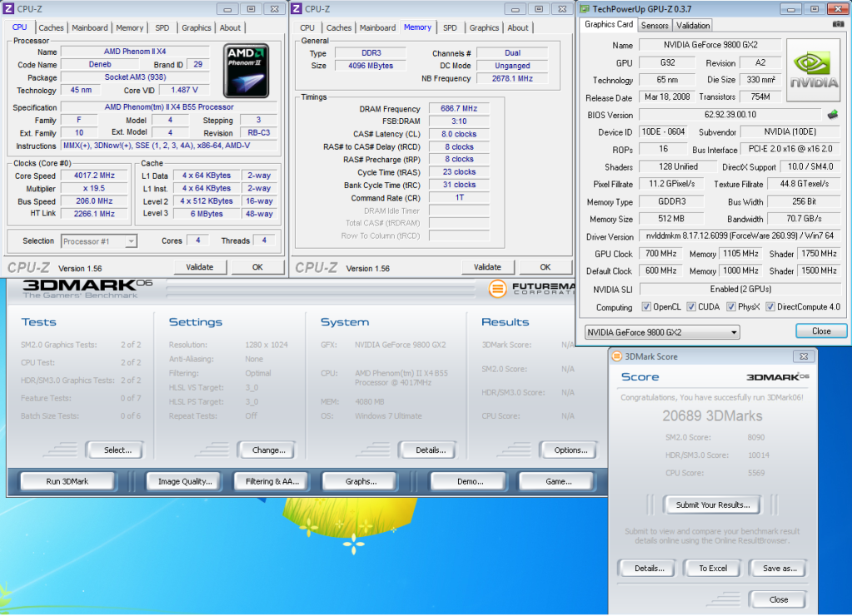852x616 pixels.
Task: Click the 3DMark06 Gamers' Benchmark logo
Action: 87,288
